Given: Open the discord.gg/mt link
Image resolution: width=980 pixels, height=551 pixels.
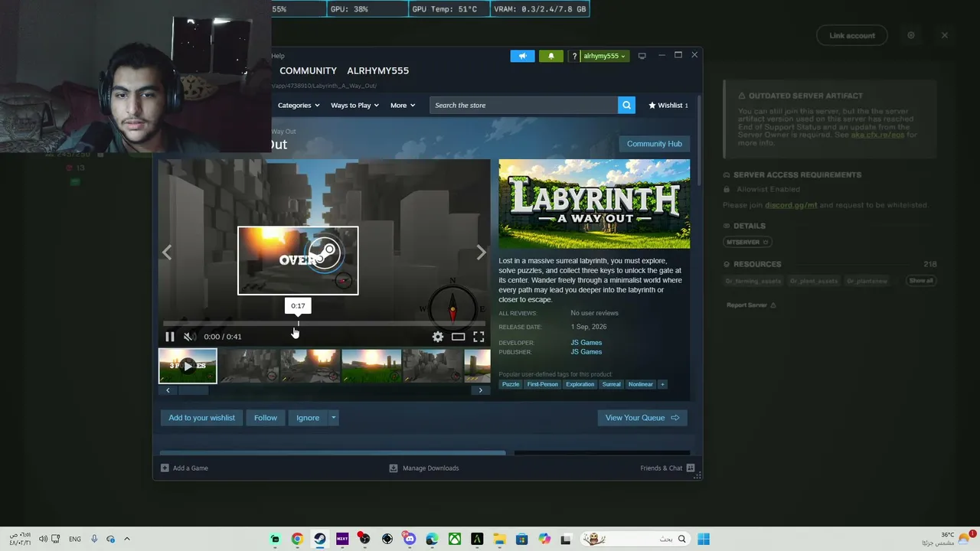Looking at the screenshot, I should (x=792, y=205).
